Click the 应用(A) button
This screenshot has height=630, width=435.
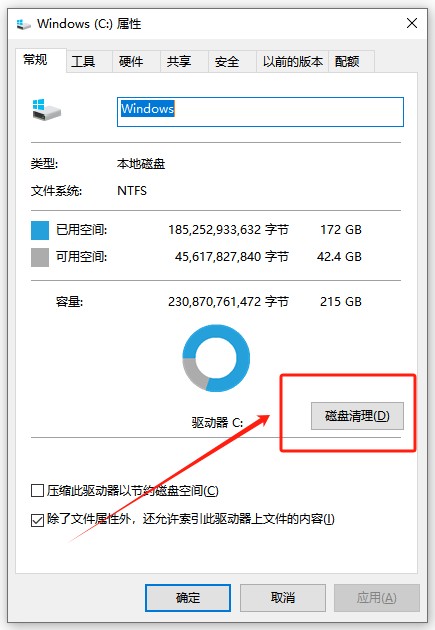377,598
